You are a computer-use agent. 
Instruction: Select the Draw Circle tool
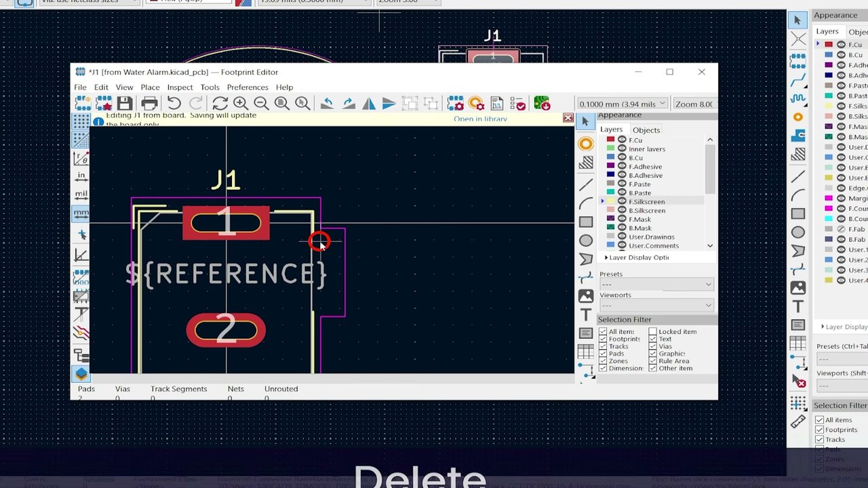(x=586, y=241)
